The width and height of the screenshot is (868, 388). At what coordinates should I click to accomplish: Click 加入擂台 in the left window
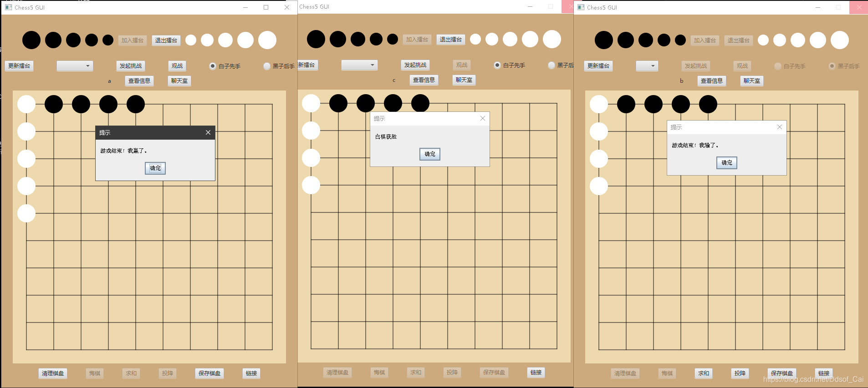click(133, 40)
